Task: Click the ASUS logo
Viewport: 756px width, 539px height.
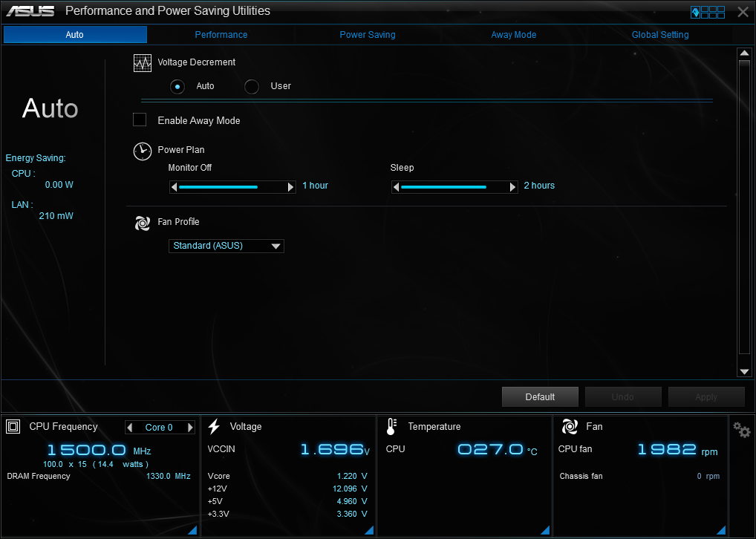Action: (x=30, y=11)
